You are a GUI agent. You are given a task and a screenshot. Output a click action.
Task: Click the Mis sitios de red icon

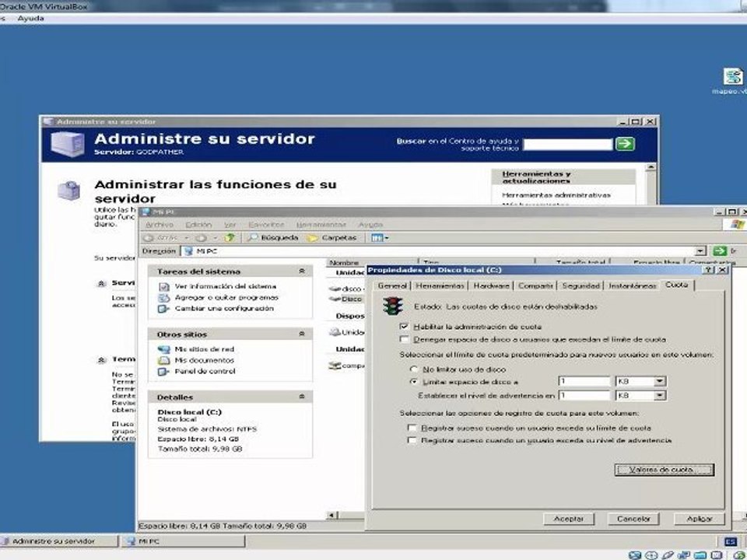pyautogui.click(x=164, y=349)
